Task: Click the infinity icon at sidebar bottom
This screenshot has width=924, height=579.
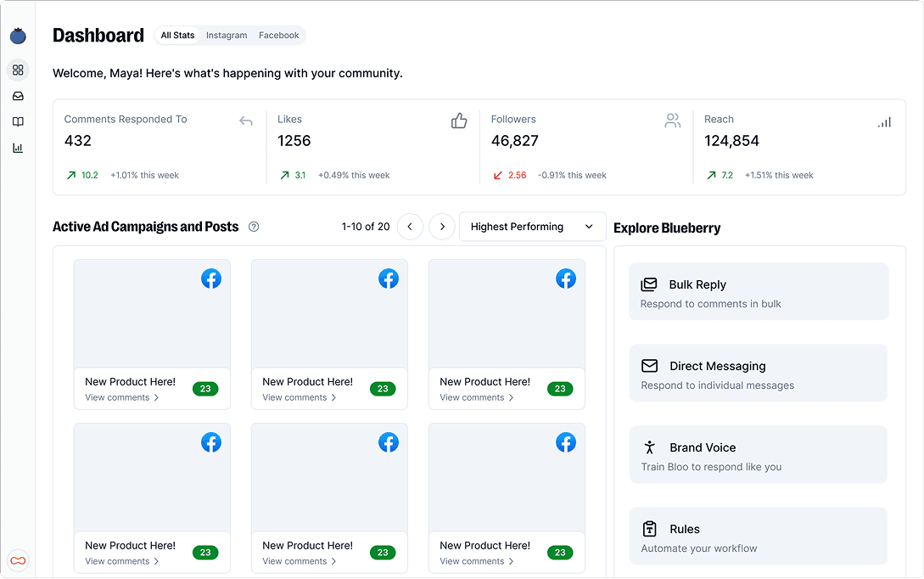Action: [x=18, y=560]
